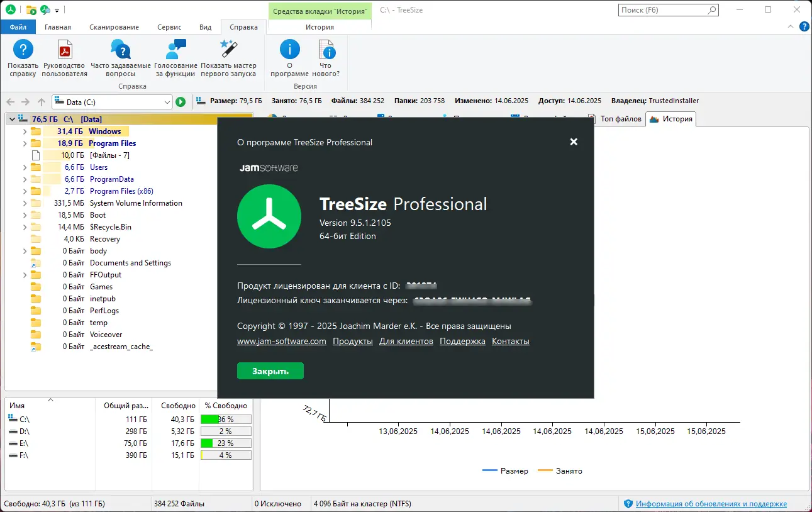The width and height of the screenshot is (812, 512).
Task: Click the orange Занято legend swatch
Action: tap(545, 471)
